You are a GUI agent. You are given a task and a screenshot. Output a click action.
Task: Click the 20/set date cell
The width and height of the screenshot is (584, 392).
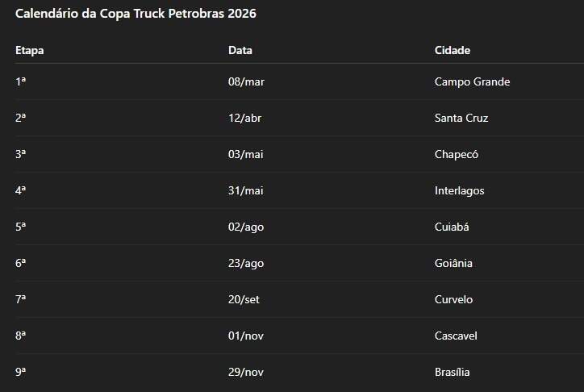coord(244,299)
